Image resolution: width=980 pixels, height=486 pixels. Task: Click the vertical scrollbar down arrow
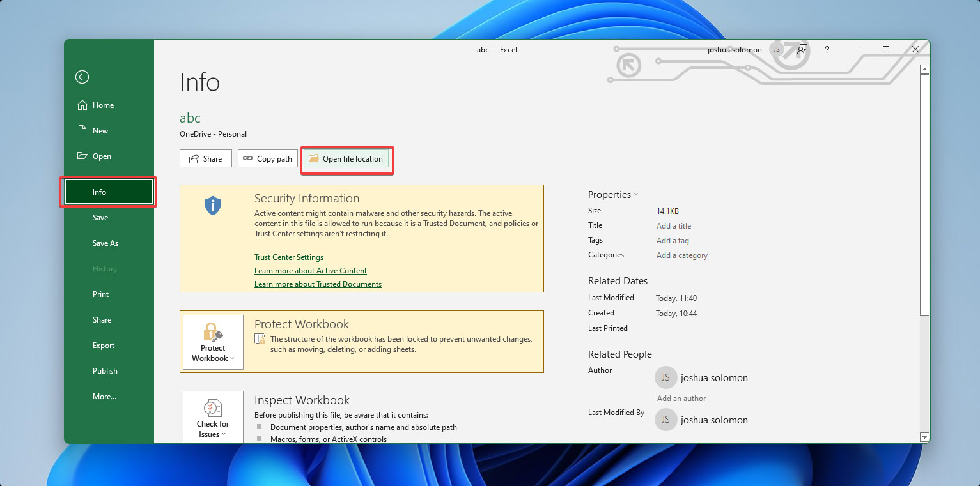924,437
